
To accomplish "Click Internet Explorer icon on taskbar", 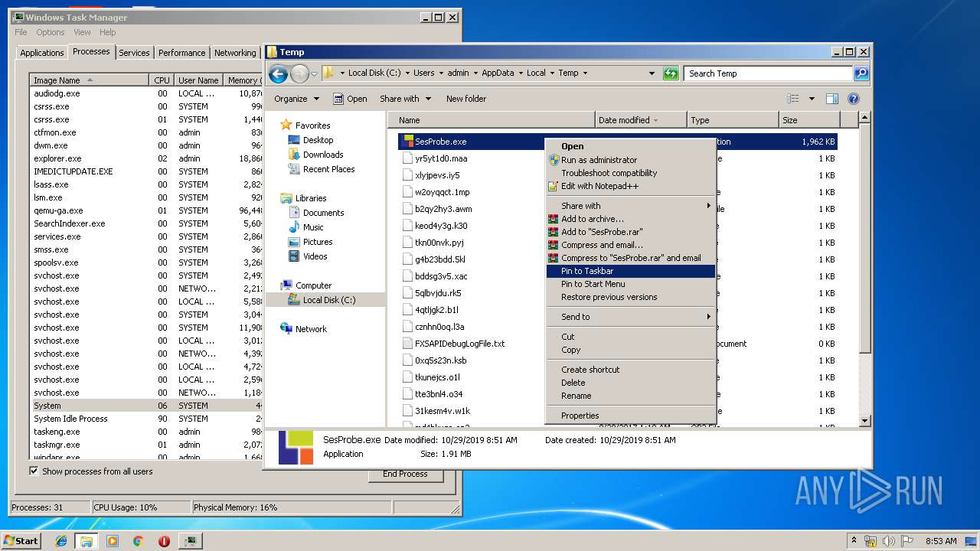I will [x=61, y=541].
